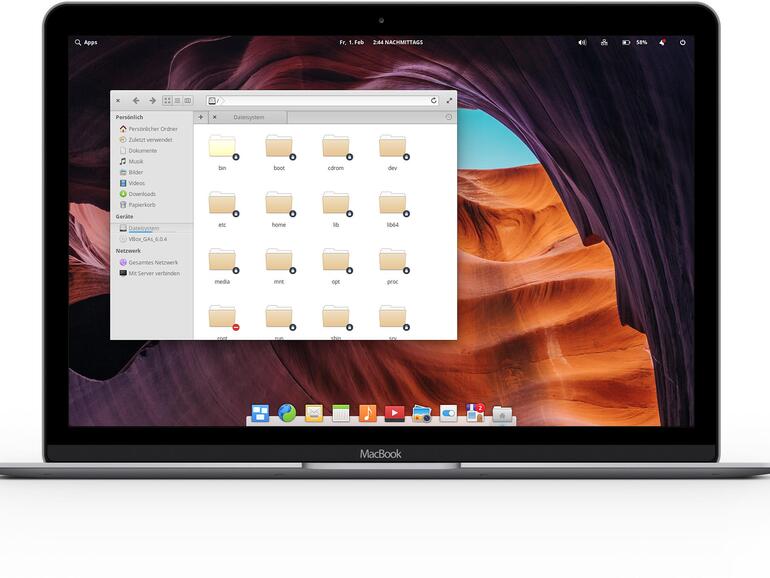
Task: Select the home folder
Action: pos(279,210)
